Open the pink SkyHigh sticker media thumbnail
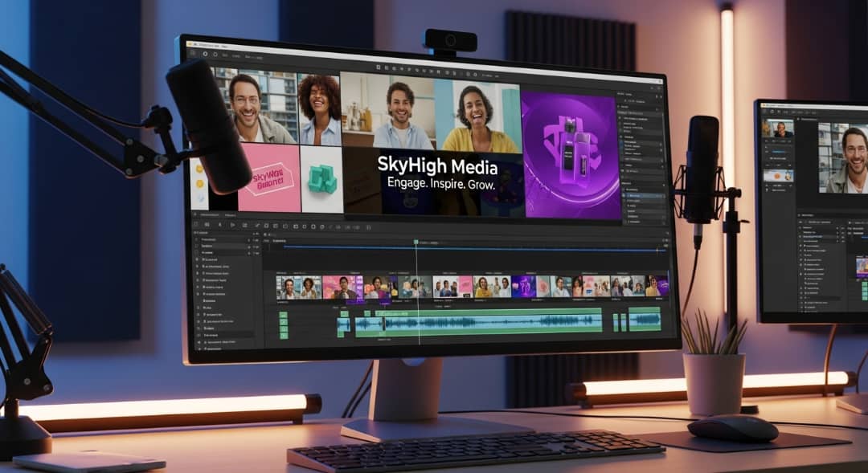This screenshot has width=868, height=473. (x=269, y=178)
